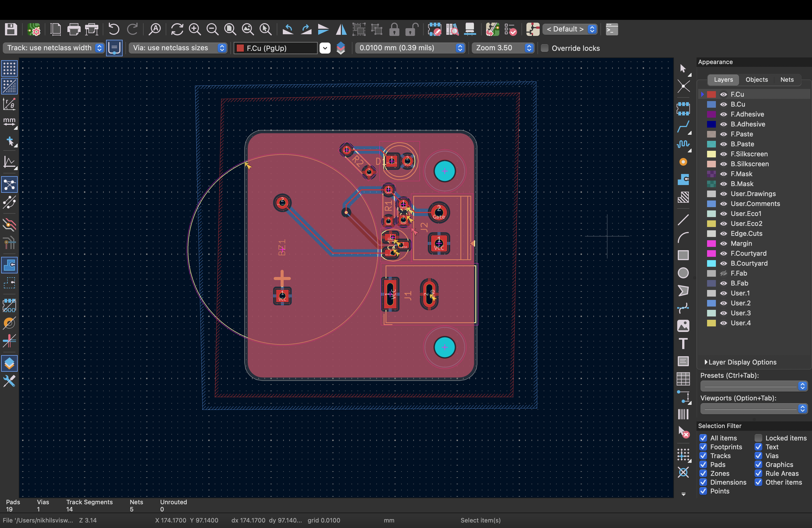Show the F.Fab layer eye icon
Image resolution: width=812 pixels, height=528 pixels.
point(723,273)
